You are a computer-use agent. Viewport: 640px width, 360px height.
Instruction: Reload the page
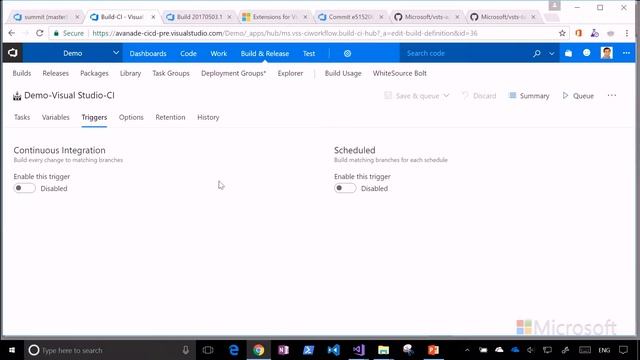pyautogui.click(x=39, y=33)
